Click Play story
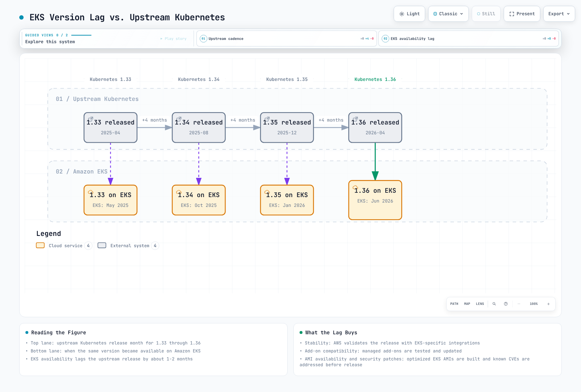The width and height of the screenshot is (581, 392). click(174, 38)
